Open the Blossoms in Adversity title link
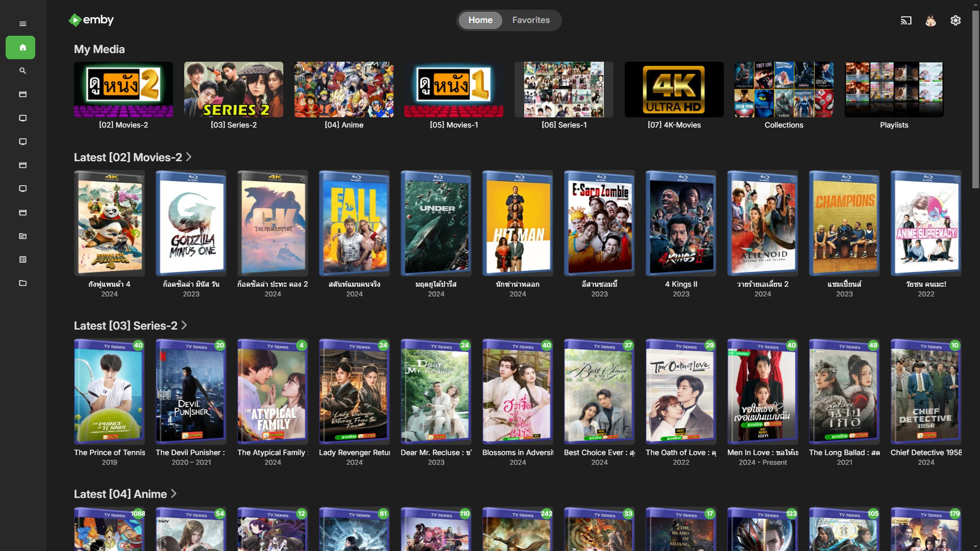980x551 pixels. pyautogui.click(x=518, y=453)
